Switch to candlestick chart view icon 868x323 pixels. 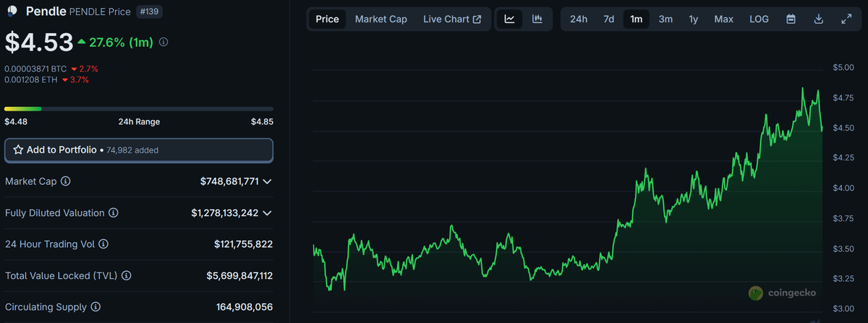tap(537, 19)
